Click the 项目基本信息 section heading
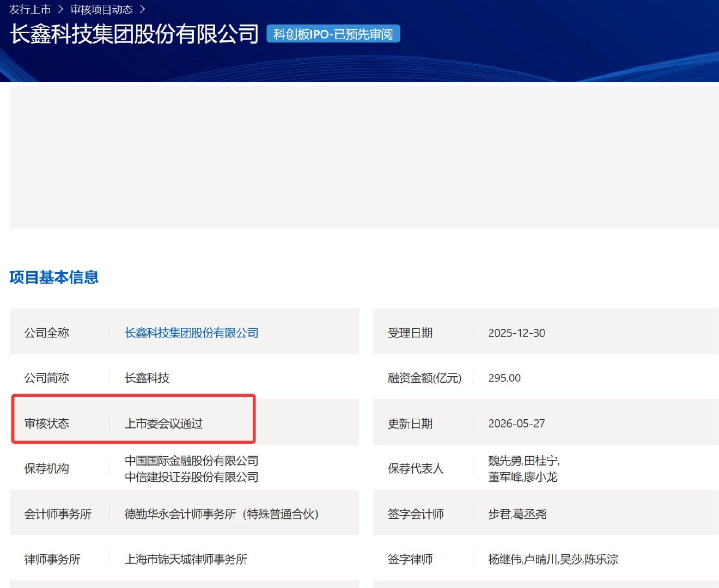The image size is (719, 588). pos(54,277)
